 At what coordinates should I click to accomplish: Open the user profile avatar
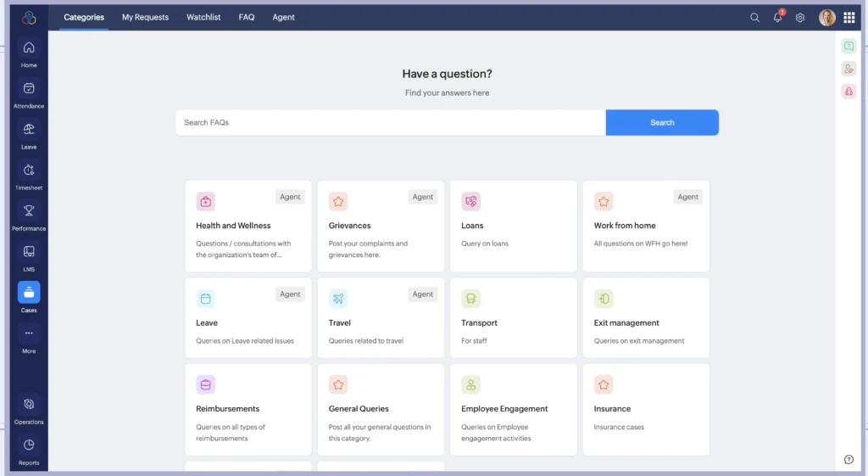[827, 18]
